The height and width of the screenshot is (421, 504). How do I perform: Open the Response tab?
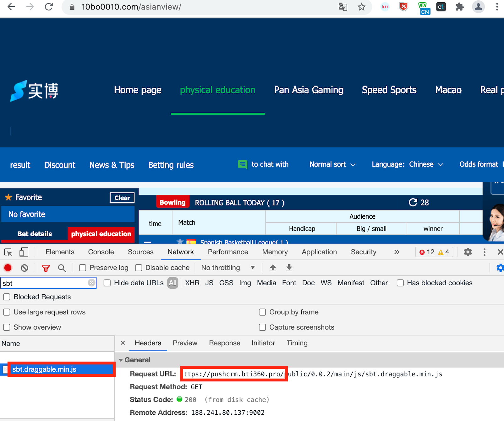point(224,343)
